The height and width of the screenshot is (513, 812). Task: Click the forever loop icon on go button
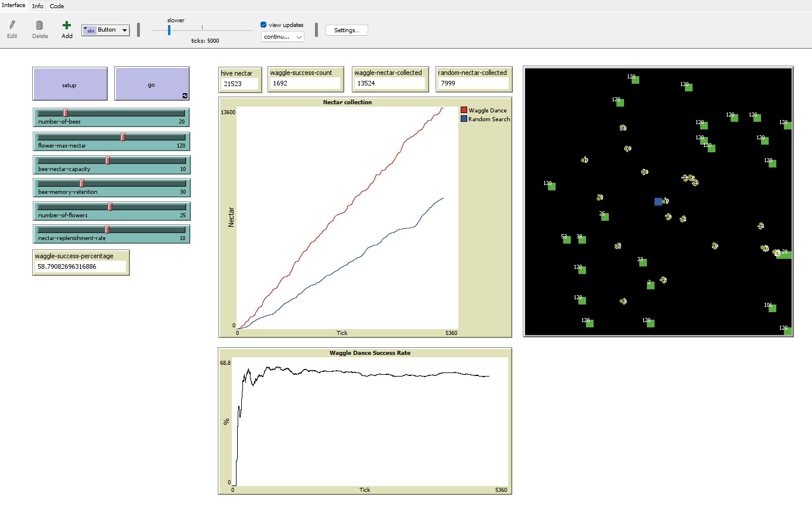point(185,95)
